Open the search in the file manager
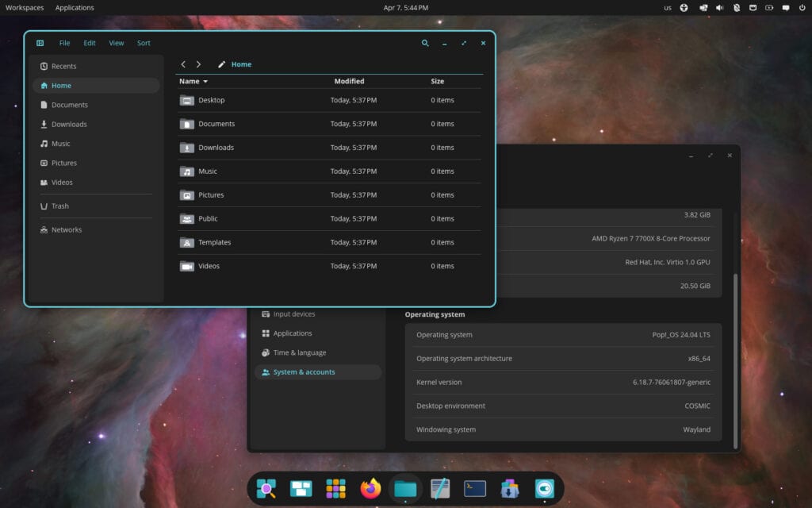 [425, 44]
